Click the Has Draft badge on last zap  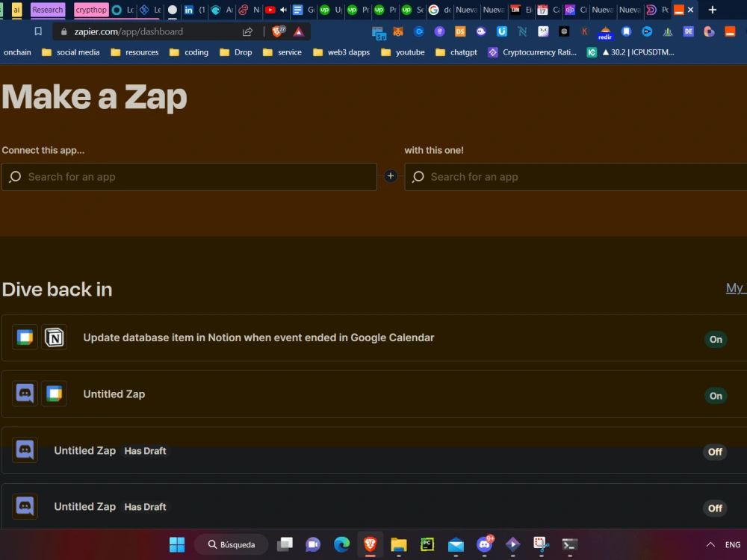tap(146, 507)
